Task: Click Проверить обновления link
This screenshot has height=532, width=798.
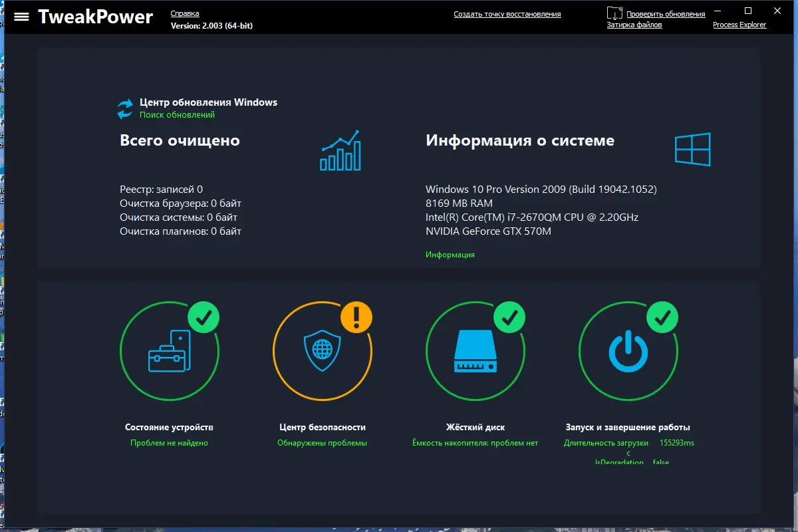Action: [666, 14]
